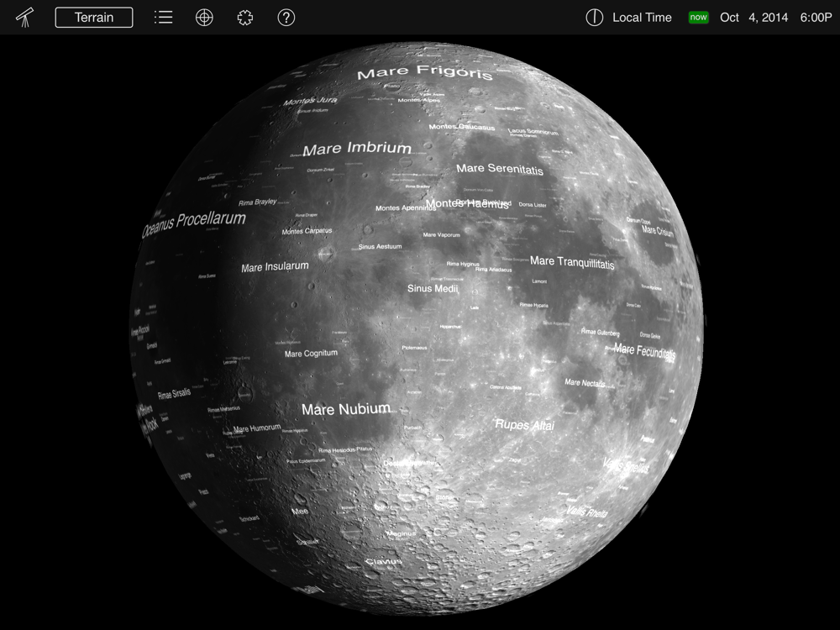Tap the Mare Humorum label

256,428
